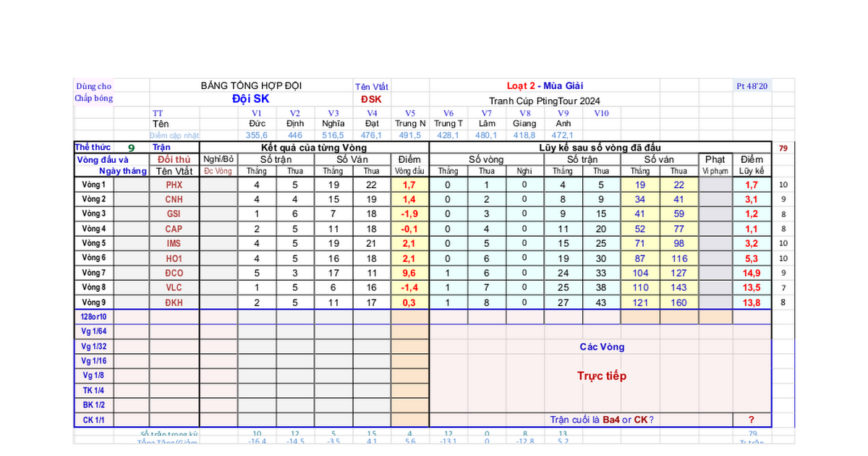Click cumulative score '14,9' in Vòng 7
Screen dimensions: 868x456
[x=752, y=273]
